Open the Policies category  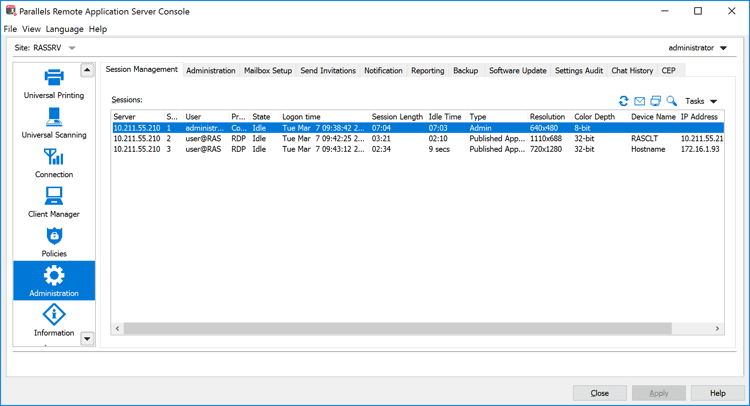pos(54,242)
